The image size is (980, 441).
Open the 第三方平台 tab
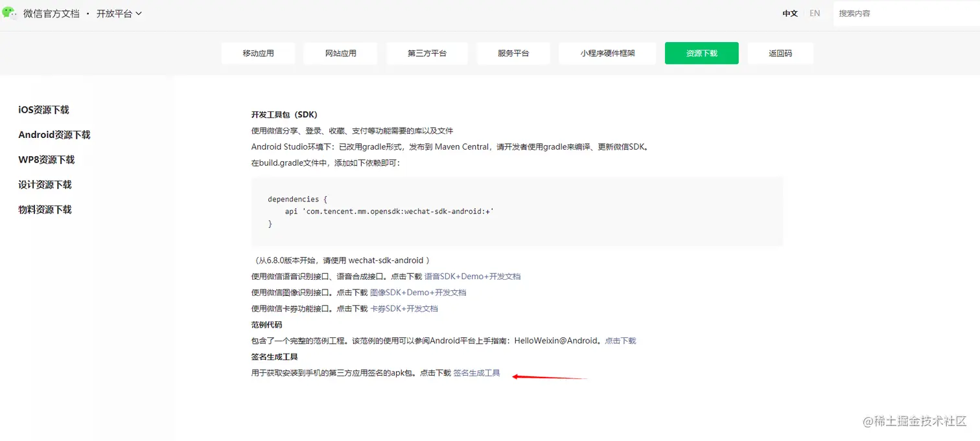pyautogui.click(x=427, y=53)
